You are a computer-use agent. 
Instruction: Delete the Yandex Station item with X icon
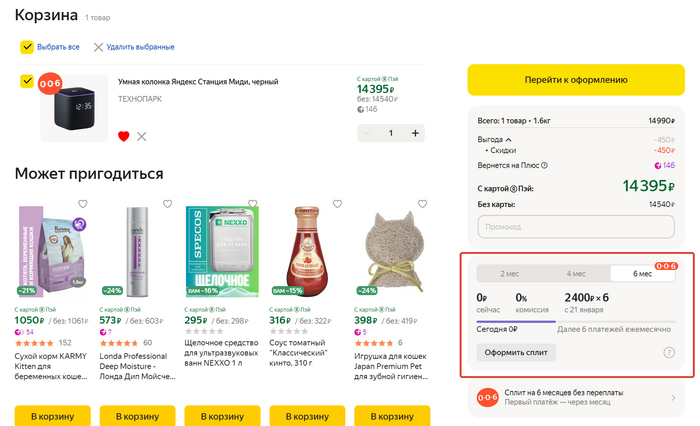(142, 136)
